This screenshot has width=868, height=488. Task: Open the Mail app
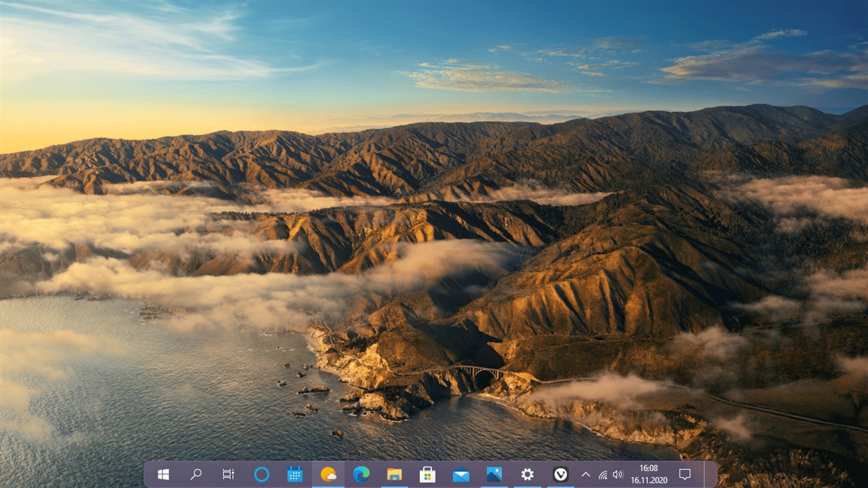(x=460, y=474)
